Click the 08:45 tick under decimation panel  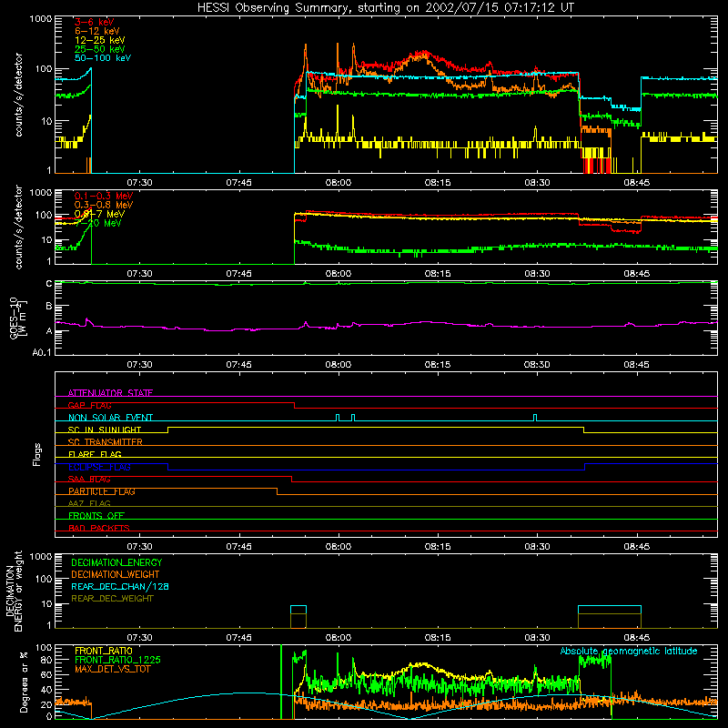[636, 638]
